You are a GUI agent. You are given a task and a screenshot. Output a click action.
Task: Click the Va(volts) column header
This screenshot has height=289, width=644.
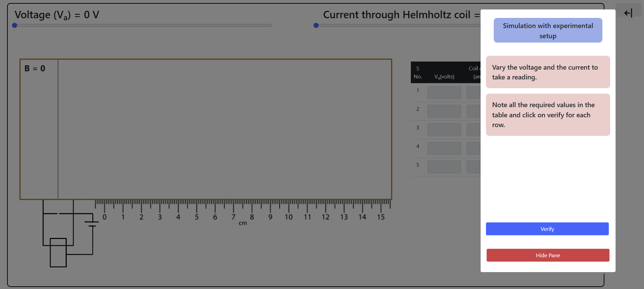click(444, 77)
